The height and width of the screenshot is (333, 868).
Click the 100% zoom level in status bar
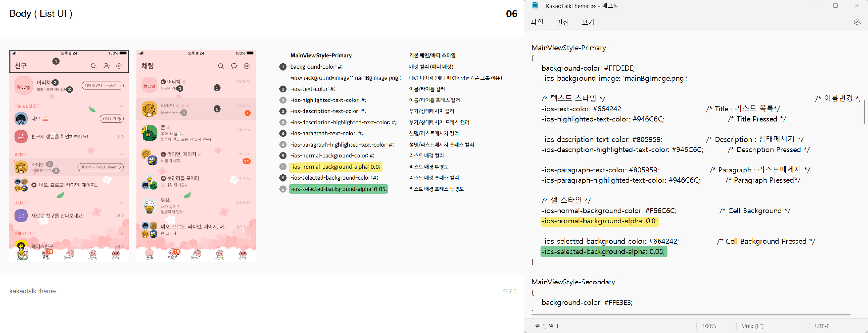709,326
